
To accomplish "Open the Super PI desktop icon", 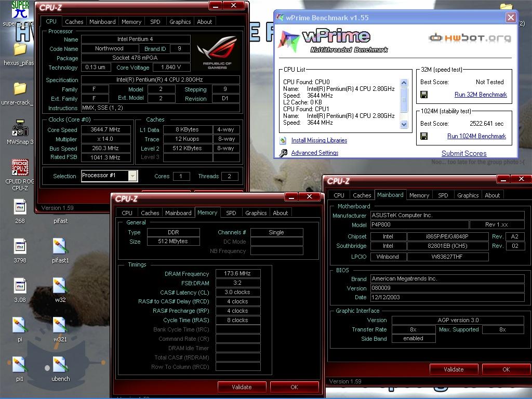I will pos(20,9).
